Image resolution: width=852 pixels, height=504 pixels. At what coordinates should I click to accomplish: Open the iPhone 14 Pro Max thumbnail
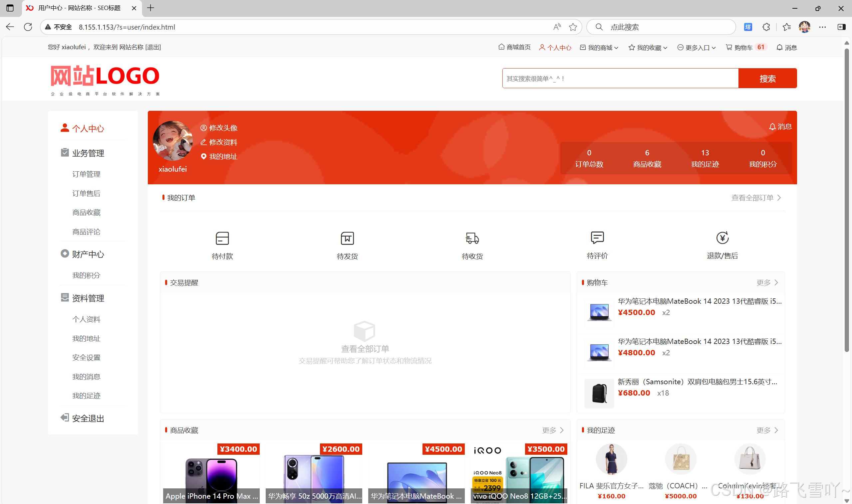tap(211, 474)
